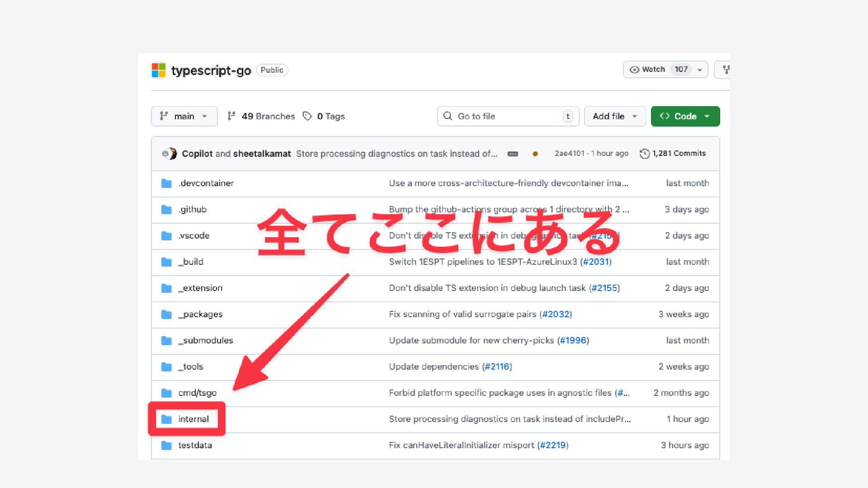Click the sheetalkamat author link

[262, 154]
